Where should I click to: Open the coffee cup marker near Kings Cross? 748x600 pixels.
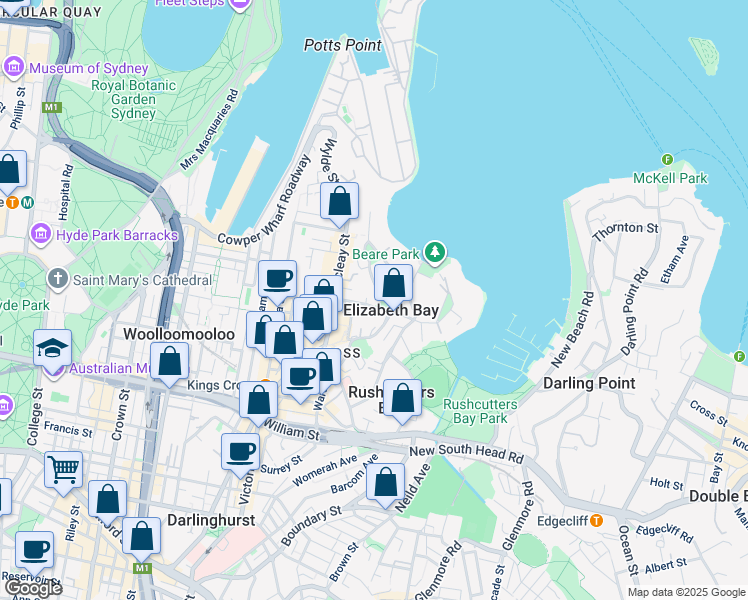(300, 380)
